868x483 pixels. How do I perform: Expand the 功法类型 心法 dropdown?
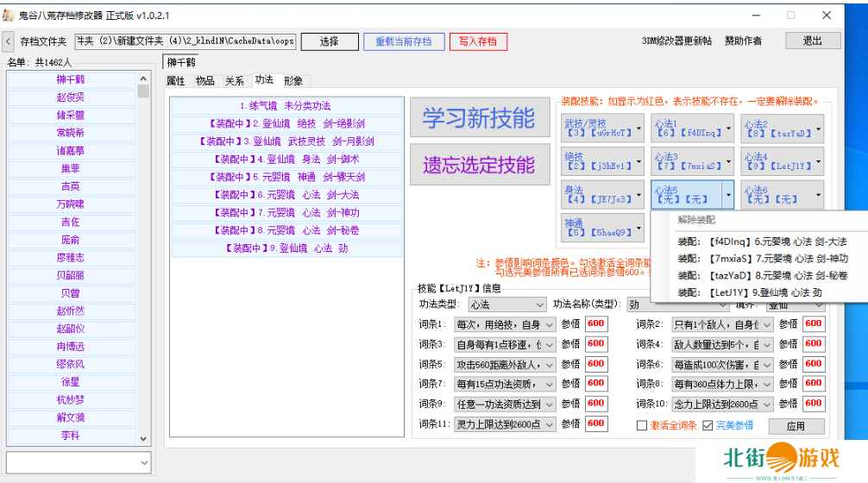[539, 304]
